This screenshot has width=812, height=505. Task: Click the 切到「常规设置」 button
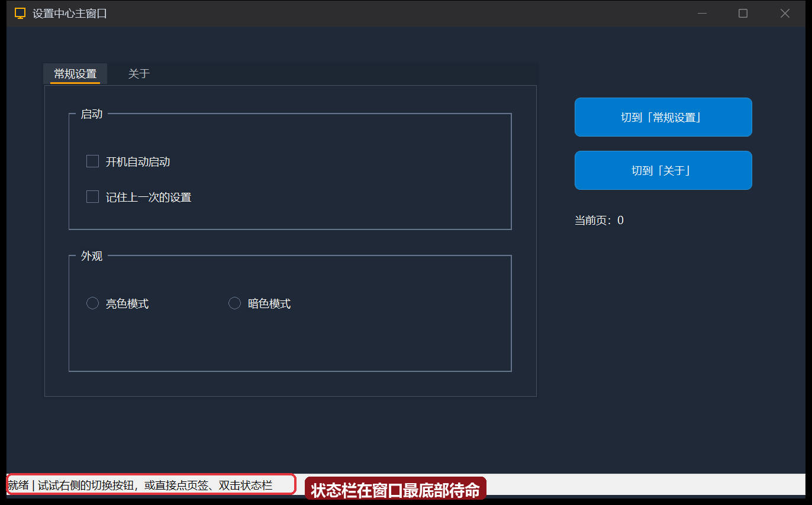pyautogui.click(x=663, y=117)
